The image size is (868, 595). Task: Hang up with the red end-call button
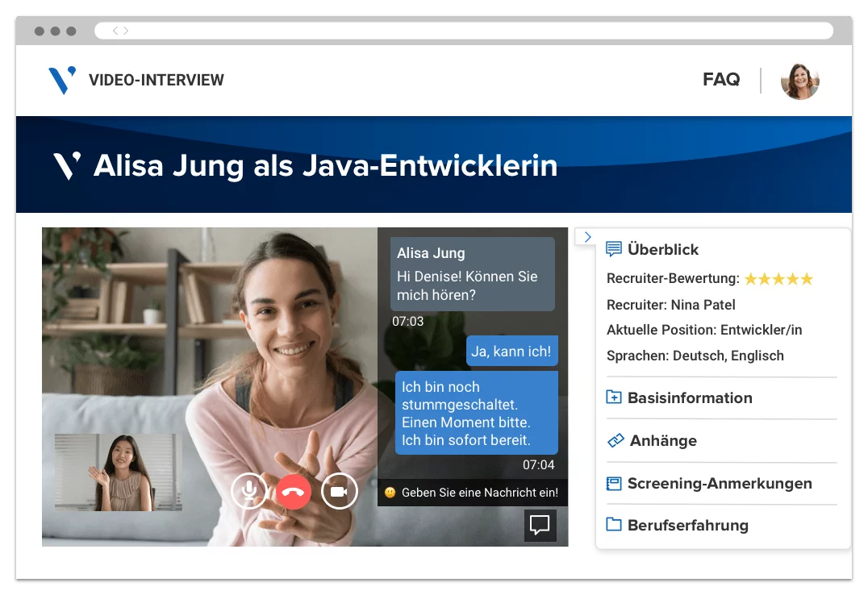pyautogui.click(x=294, y=490)
